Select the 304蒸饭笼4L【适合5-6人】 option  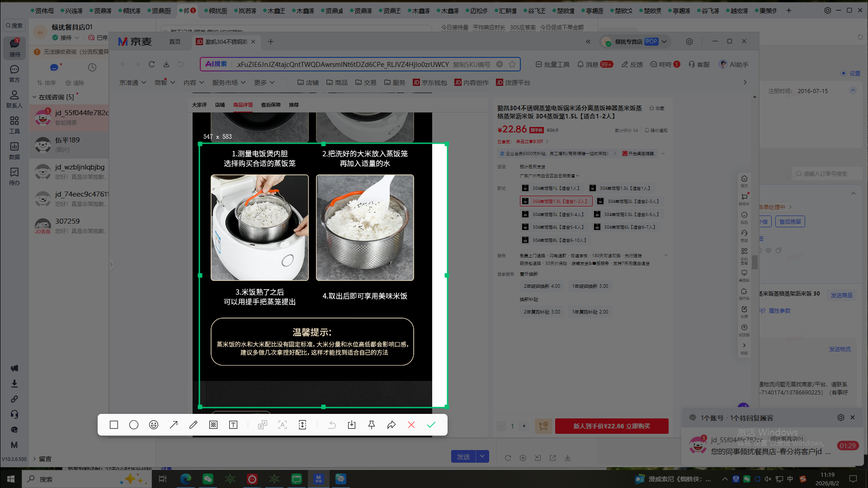tap(553, 227)
